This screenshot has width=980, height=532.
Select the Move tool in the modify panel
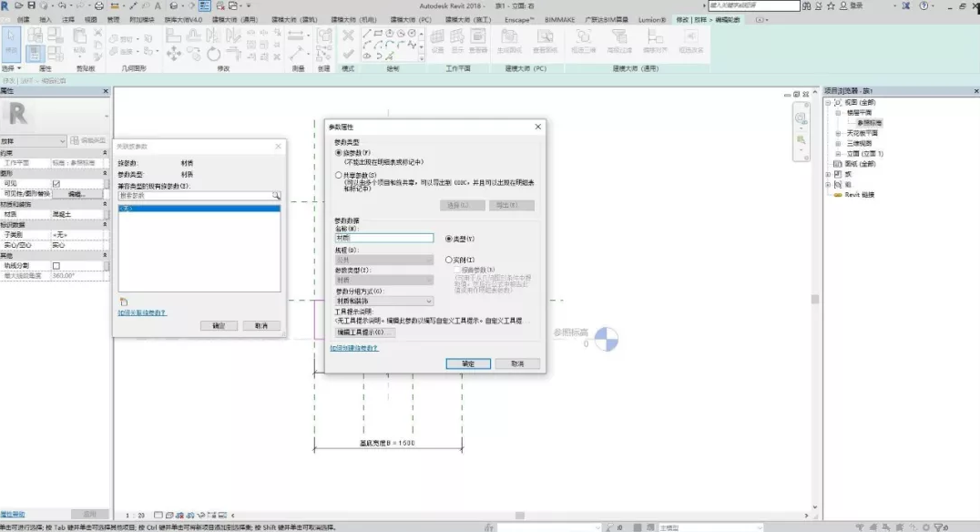(x=174, y=53)
